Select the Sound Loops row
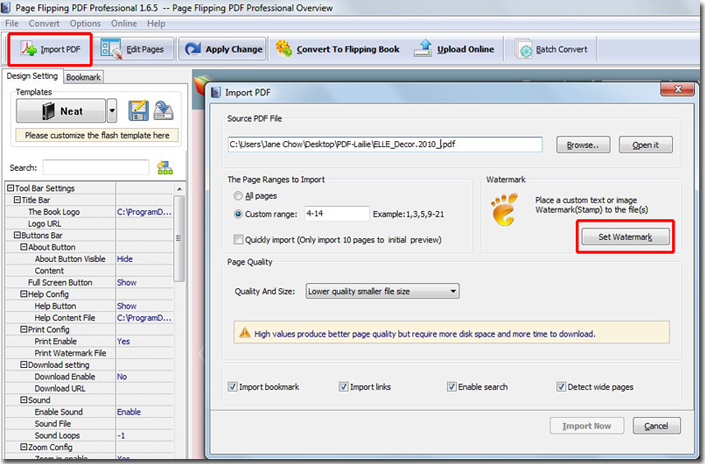 click(89, 435)
